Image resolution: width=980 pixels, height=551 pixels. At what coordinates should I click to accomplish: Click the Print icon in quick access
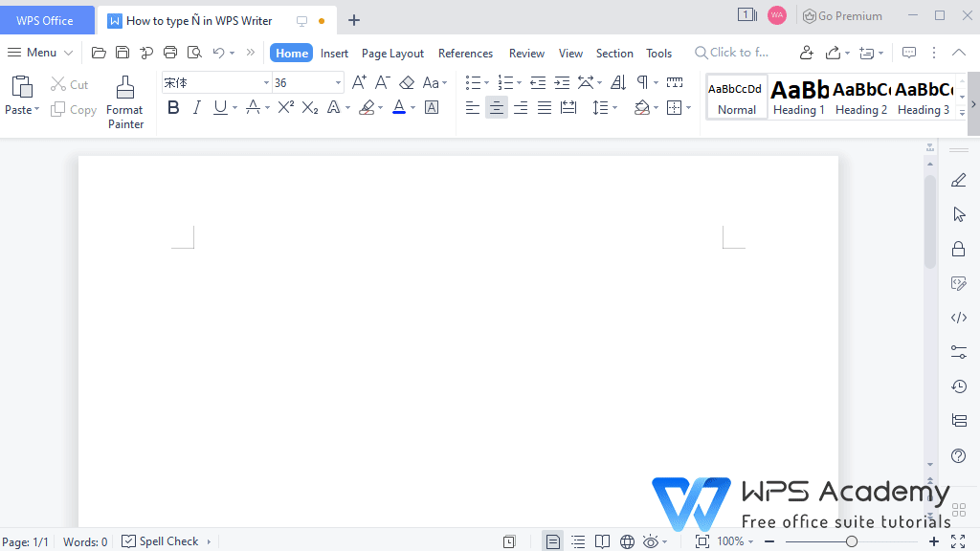tap(170, 53)
